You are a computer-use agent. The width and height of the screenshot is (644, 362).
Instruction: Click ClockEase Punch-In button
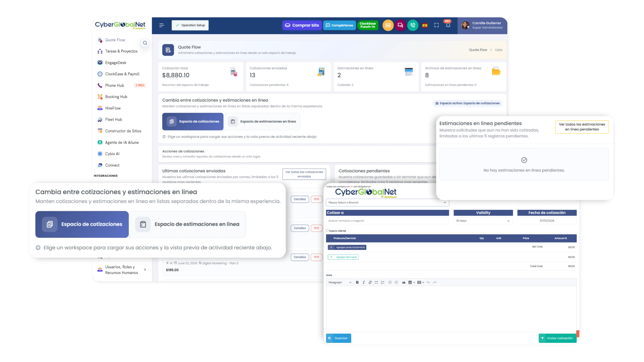(367, 25)
